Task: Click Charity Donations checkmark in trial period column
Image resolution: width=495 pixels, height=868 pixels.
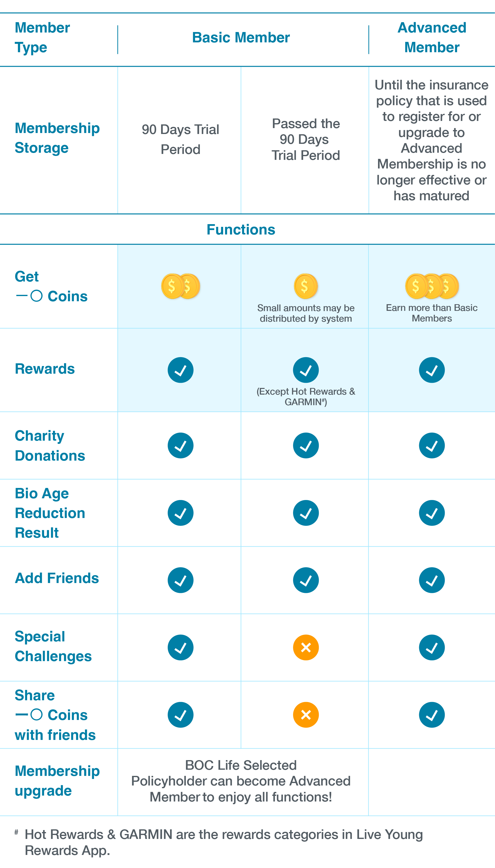Action: [181, 445]
